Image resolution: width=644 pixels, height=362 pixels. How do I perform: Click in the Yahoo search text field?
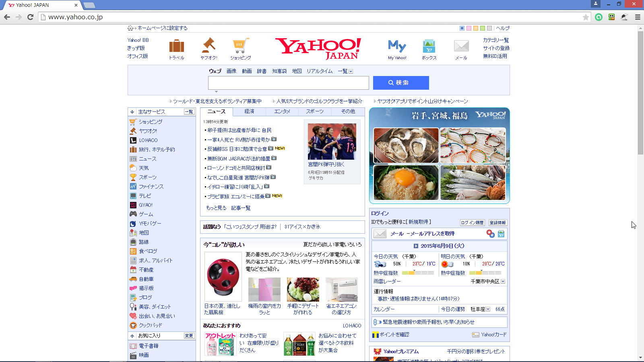[289, 83]
